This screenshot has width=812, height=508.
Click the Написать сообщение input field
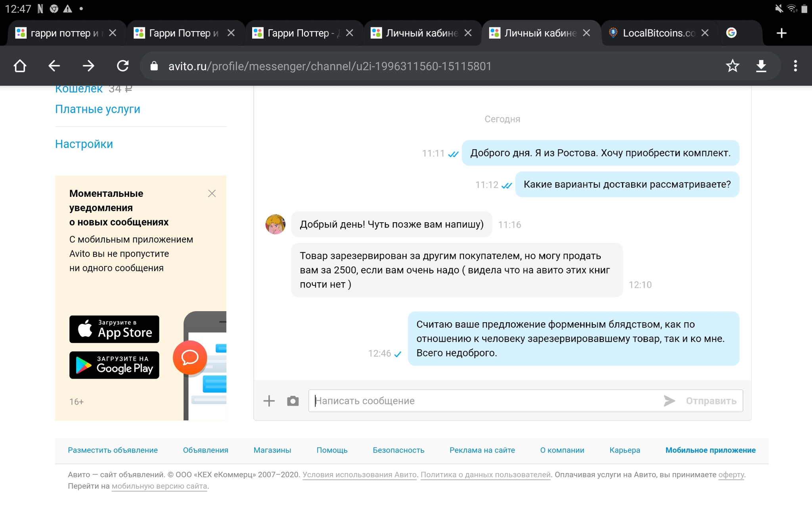(x=476, y=401)
